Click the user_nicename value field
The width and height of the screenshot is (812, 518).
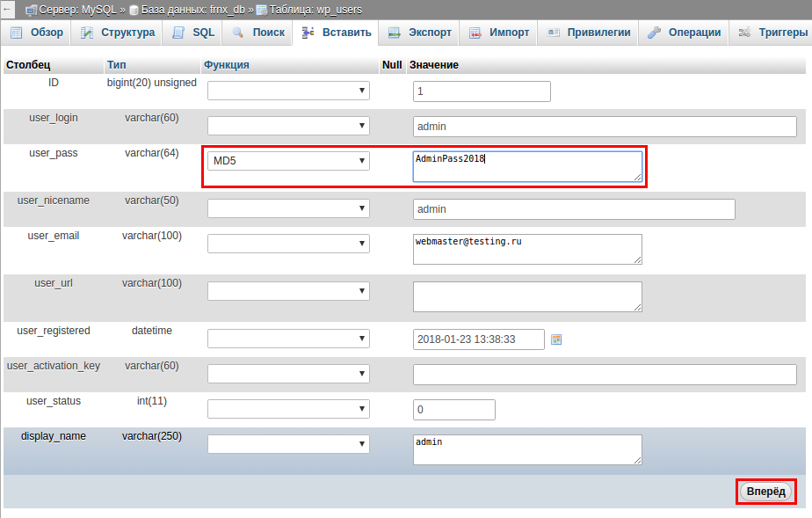point(574,209)
